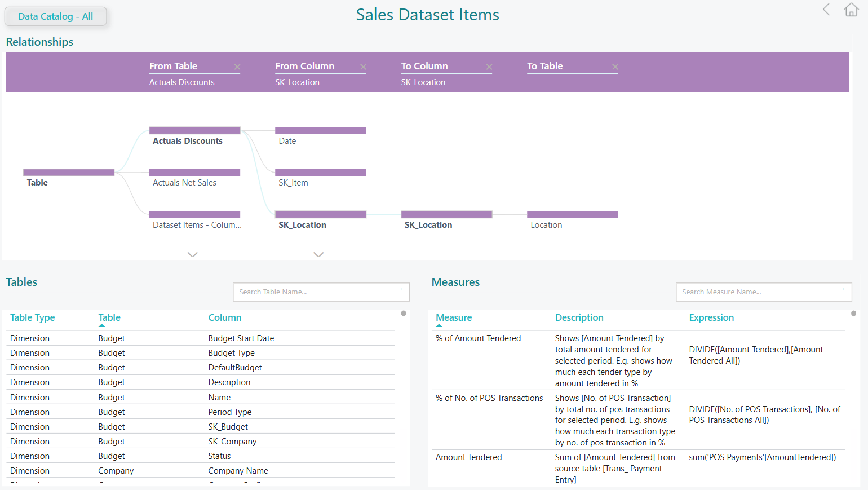Sort by Table Type column header
The image size is (868, 490).
[x=33, y=318]
